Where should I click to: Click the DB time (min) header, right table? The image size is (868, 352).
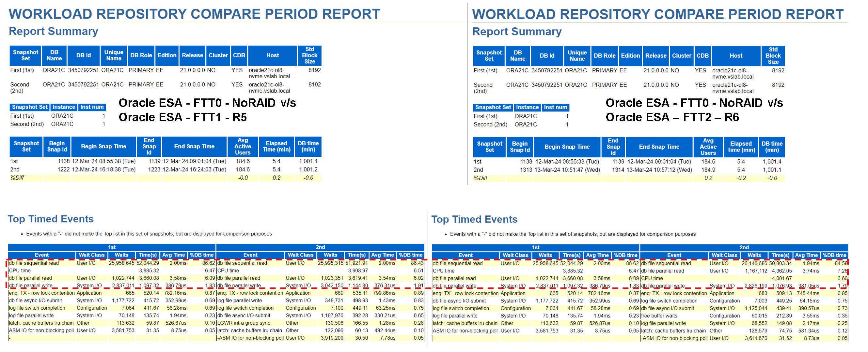click(772, 147)
